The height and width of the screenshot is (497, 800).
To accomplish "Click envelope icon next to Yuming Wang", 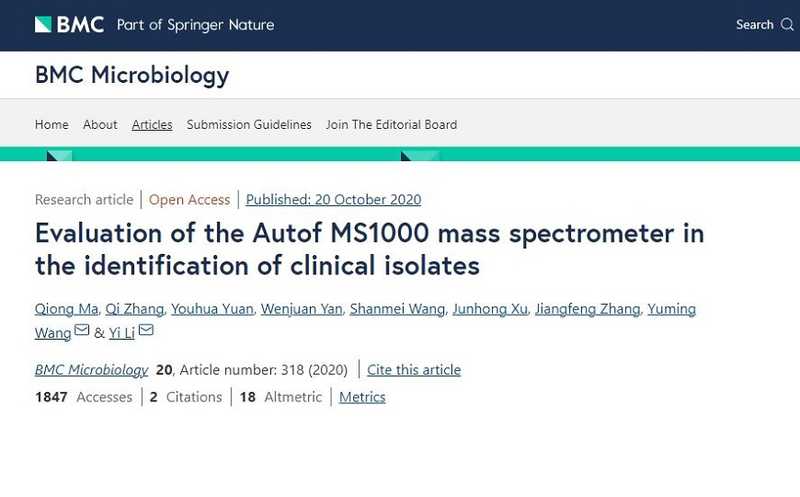I will 82,331.
